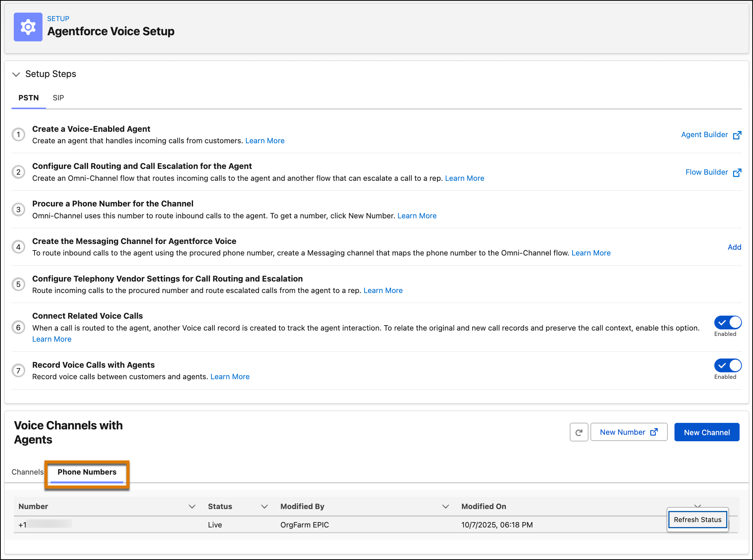This screenshot has width=753, height=560.
Task: Click the Create a Voice-Enabled Agent step title
Action: point(91,129)
